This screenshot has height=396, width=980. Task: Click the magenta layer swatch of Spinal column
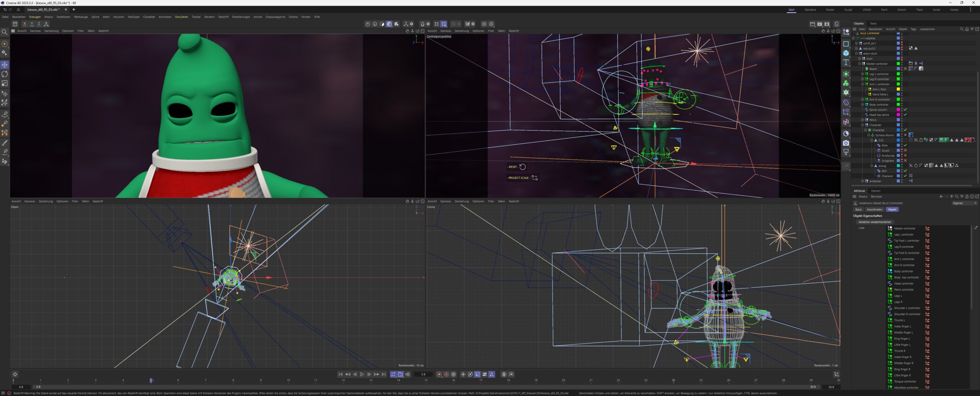(x=898, y=110)
